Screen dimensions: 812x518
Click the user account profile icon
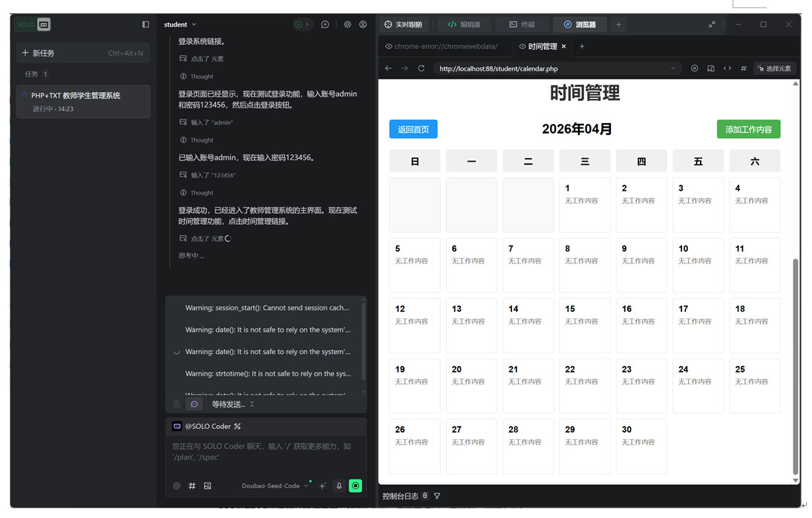coord(363,24)
